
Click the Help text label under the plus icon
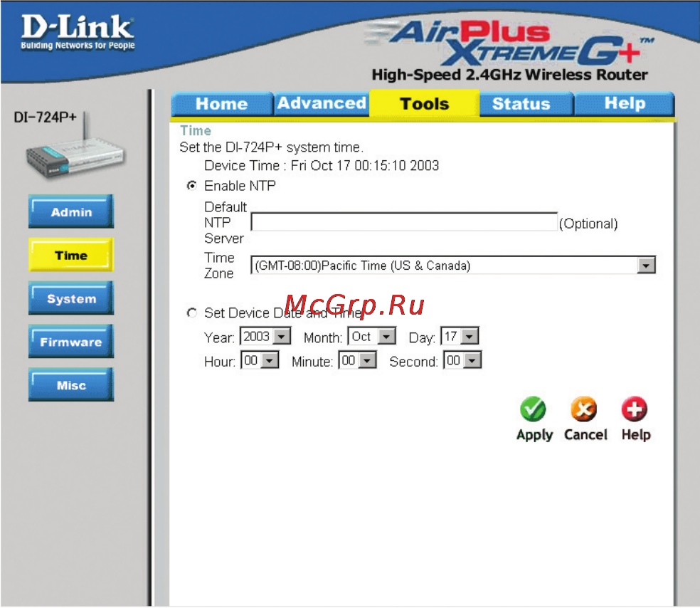tap(636, 435)
